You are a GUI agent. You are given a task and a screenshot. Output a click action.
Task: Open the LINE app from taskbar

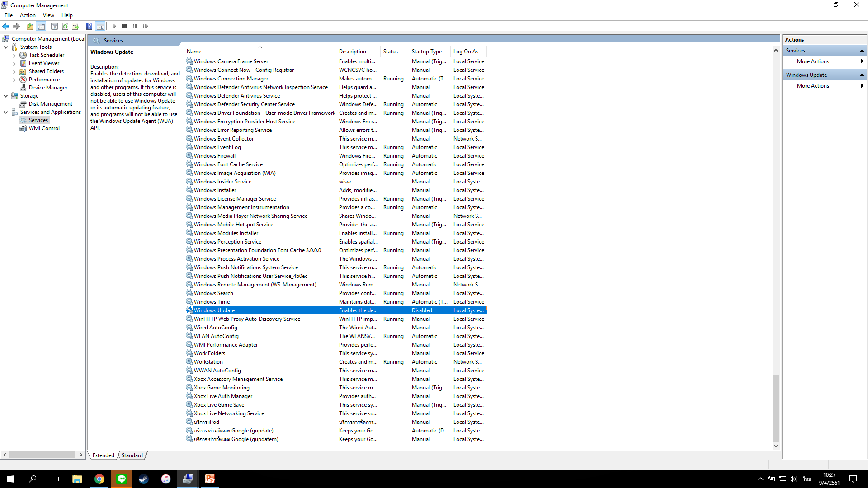(122, 479)
